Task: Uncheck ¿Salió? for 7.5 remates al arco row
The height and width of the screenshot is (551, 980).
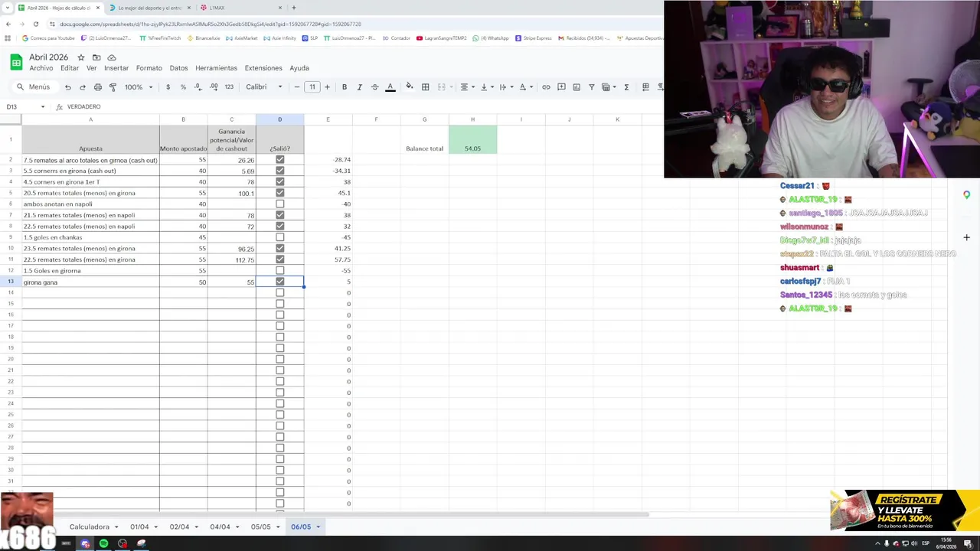Action: [279, 160]
